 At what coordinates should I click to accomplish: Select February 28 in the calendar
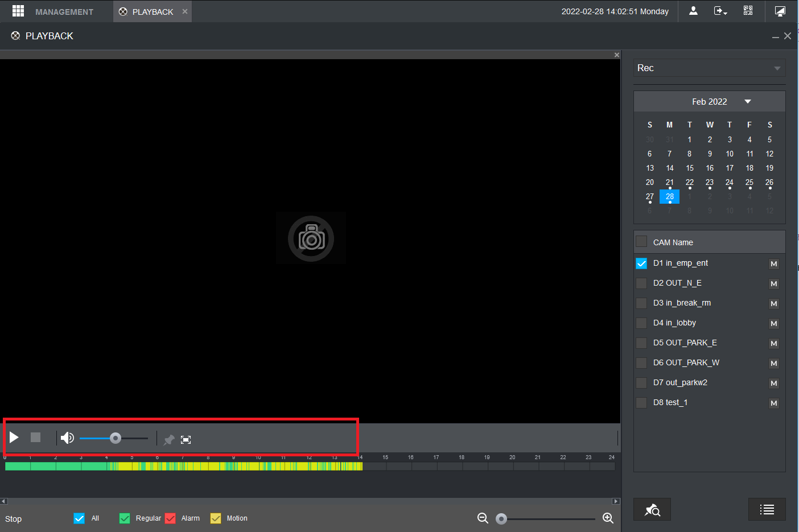(670, 197)
